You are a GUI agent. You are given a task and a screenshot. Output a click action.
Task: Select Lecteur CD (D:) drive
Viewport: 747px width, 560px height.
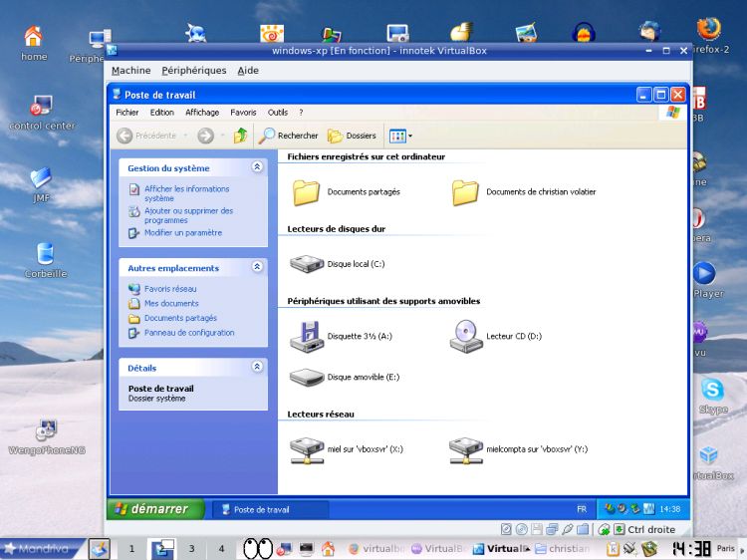pos(495,337)
